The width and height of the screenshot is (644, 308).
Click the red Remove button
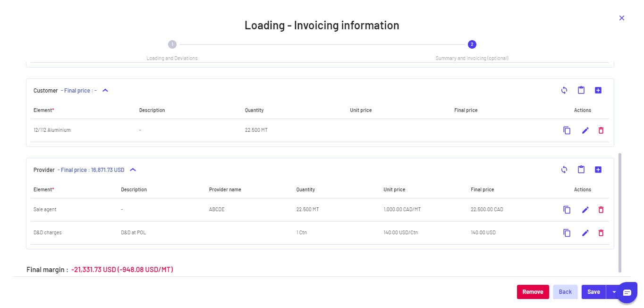point(533,292)
